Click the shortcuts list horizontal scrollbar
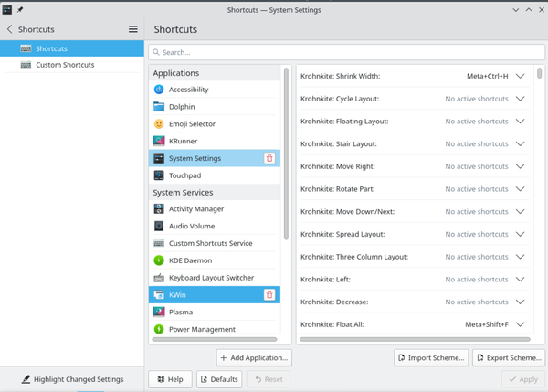This screenshot has height=392, width=548. pyautogui.click(x=415, y=339)
